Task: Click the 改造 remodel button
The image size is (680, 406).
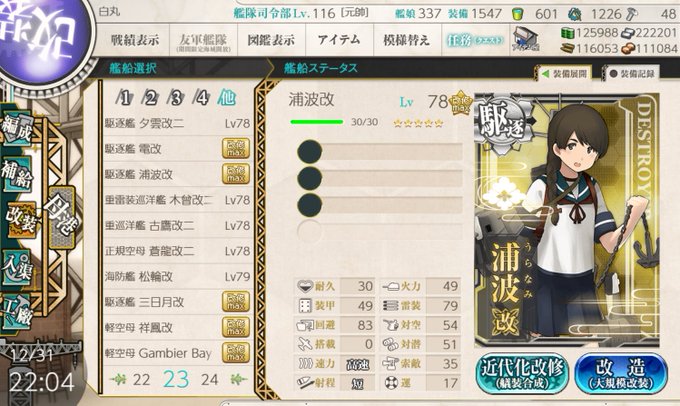Action: point(621,373)
